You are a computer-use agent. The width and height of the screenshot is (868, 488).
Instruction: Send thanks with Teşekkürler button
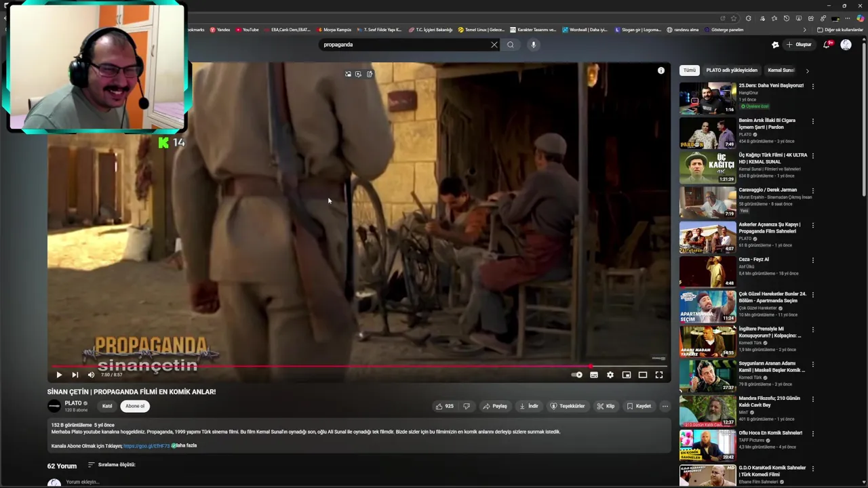coord(568,406)
